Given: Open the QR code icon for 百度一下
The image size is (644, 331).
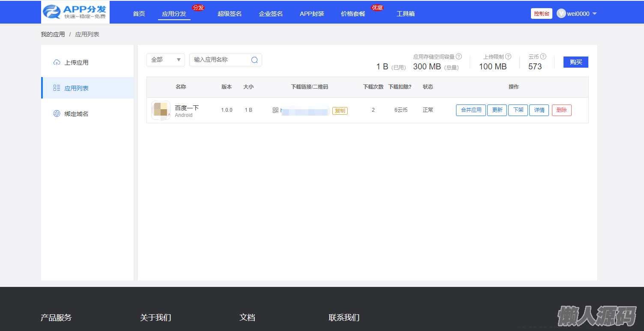Looking at the screenshot, I should point(275,110).
